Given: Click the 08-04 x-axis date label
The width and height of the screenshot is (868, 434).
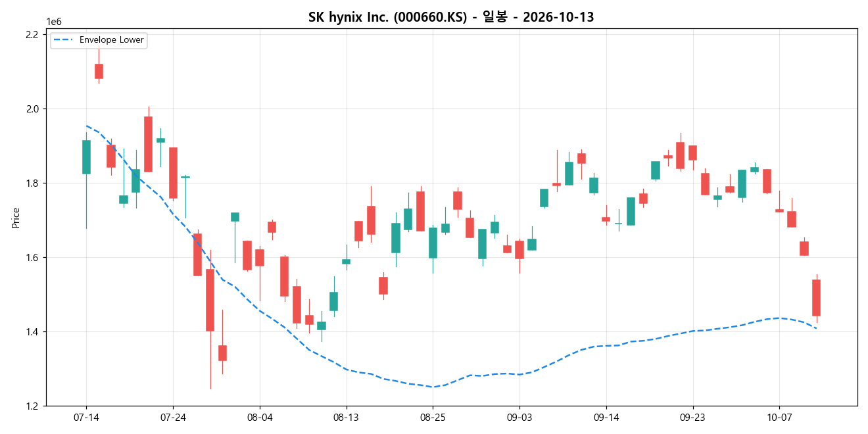Looking at the screenshot, I should 260,418.
